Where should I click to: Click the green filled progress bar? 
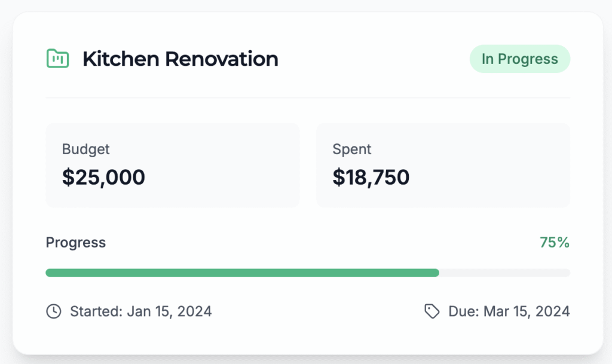click(x=243, y=273)
